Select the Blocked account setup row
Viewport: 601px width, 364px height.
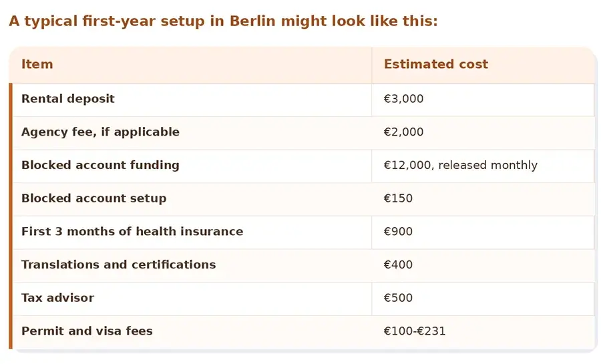pos(304,199)
